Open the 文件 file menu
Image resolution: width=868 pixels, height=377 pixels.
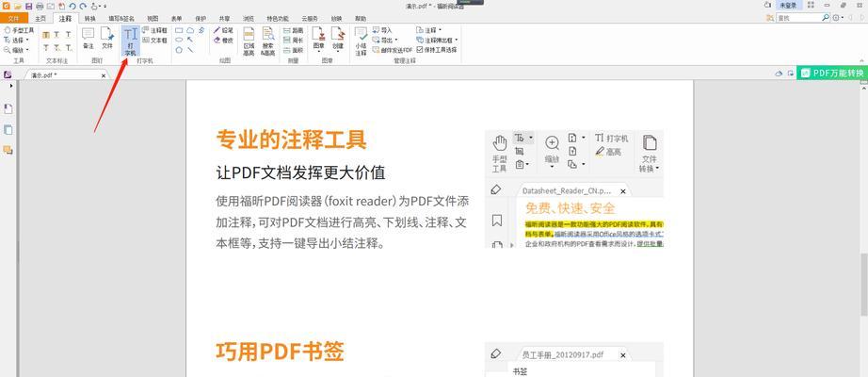(x=13, y=18)
